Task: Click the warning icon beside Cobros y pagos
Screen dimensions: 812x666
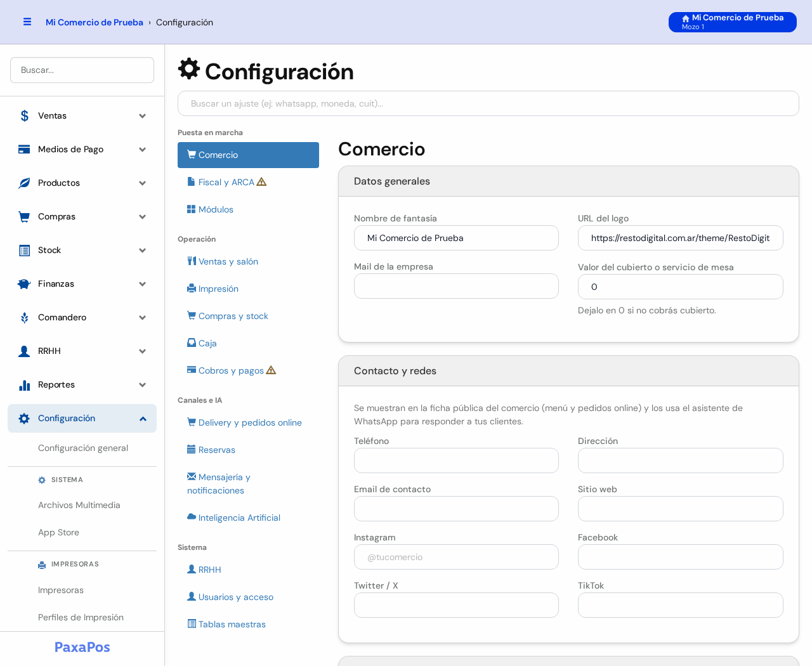Action: [271, 370]
